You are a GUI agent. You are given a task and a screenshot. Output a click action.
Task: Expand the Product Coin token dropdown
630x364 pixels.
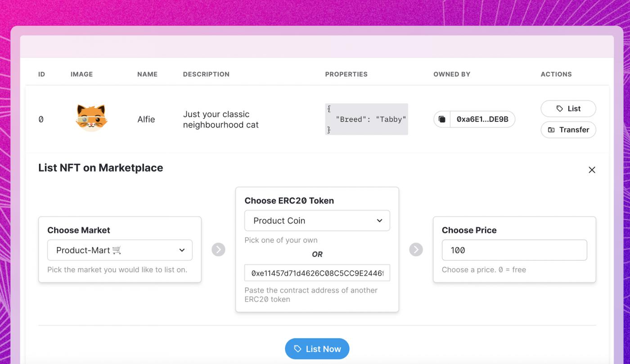click(x=317, y=221)
